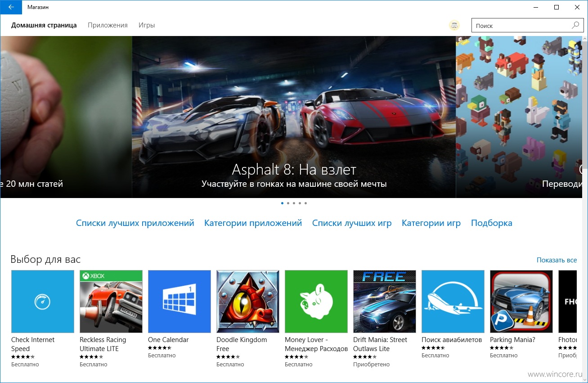Show the previous Wikipedia banner slide
The height and width of the screenshot is (383, 588).
click(66, 117)
